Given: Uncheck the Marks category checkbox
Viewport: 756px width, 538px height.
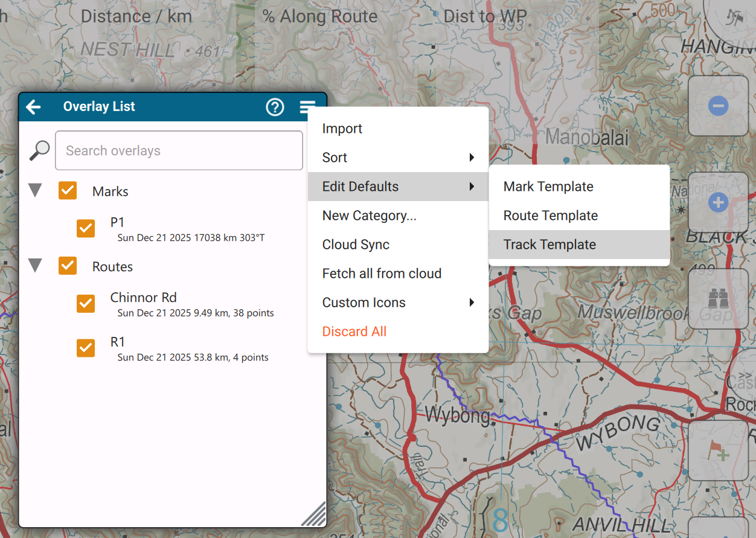Looking at the screenshot, I should (68, 191).
